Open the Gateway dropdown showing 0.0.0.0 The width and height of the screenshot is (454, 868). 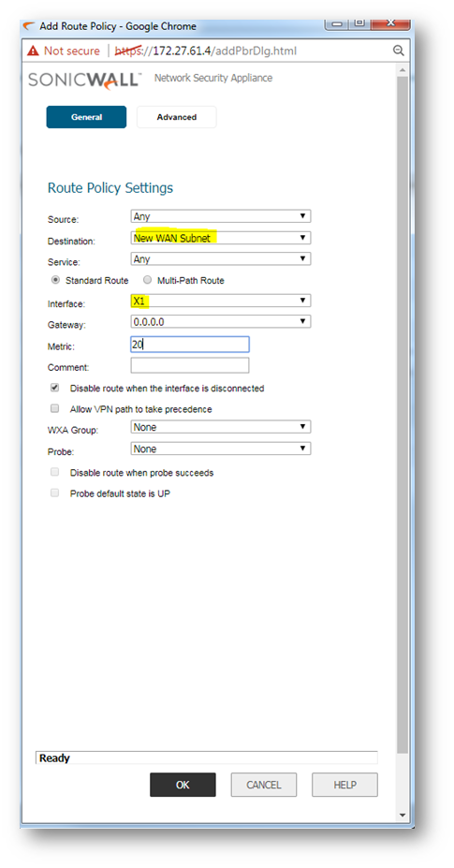point(221,321)
